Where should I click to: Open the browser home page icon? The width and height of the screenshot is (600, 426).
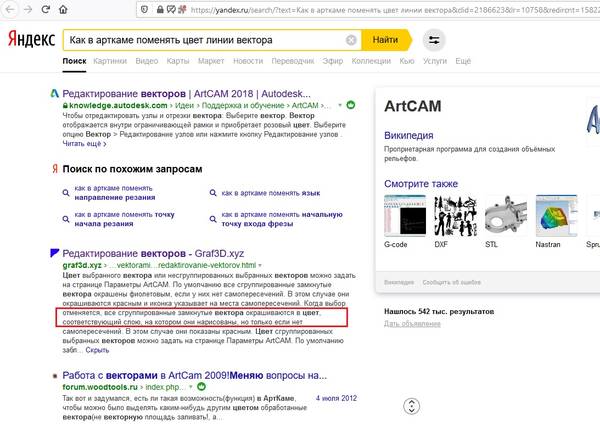pos(63,9)
